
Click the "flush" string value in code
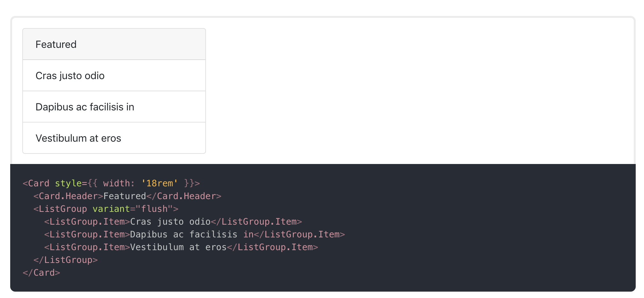[x=154, y=209]
